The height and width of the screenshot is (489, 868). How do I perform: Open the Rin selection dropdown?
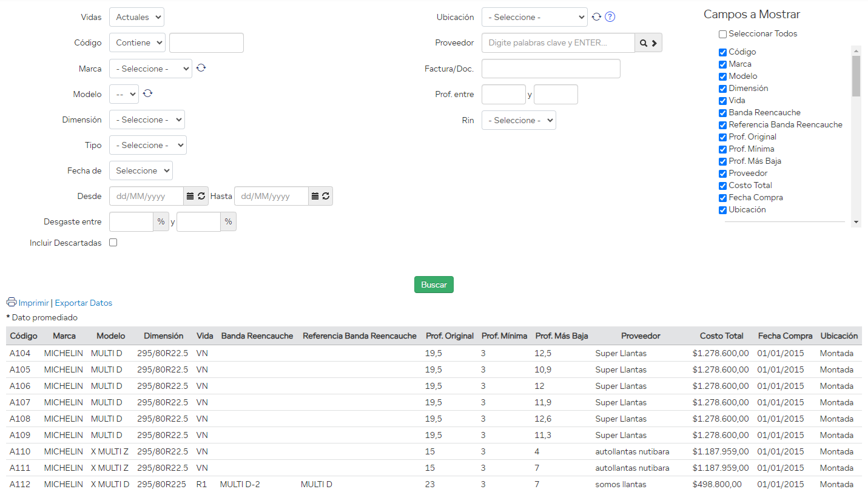tap(519, 120)
